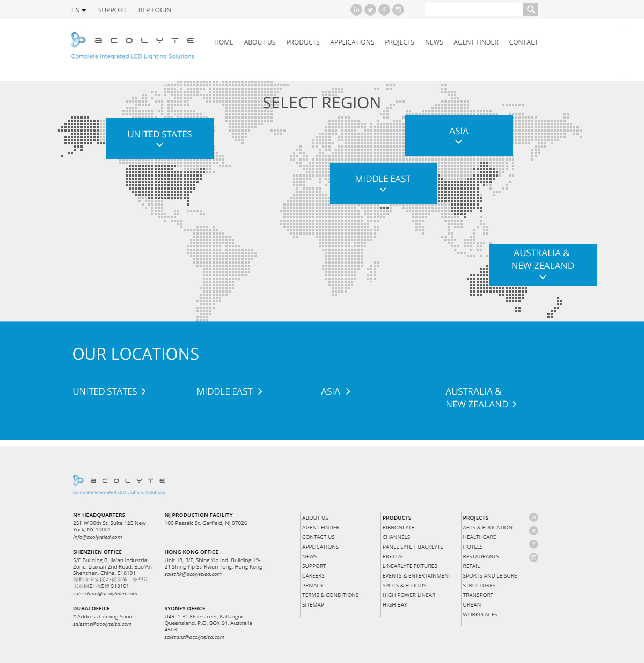Go to HOME in main navigation
The image size is (644, 663).
click(x=224, y=42)
